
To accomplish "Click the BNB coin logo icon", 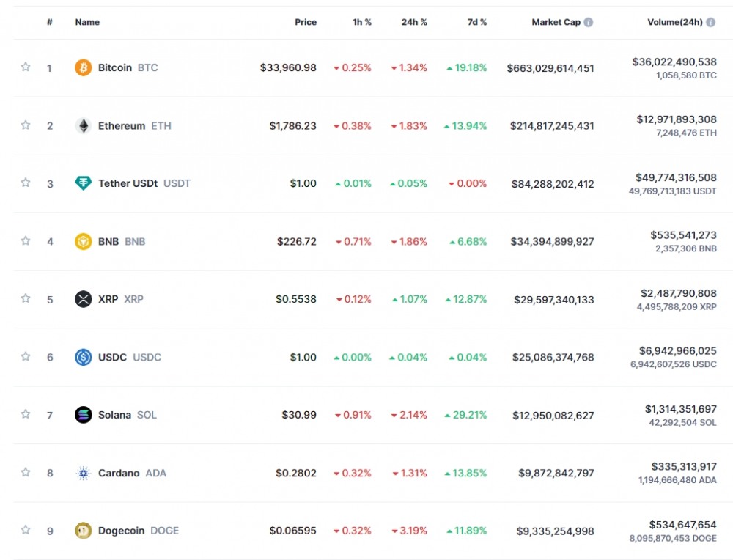I will [84, 241].
